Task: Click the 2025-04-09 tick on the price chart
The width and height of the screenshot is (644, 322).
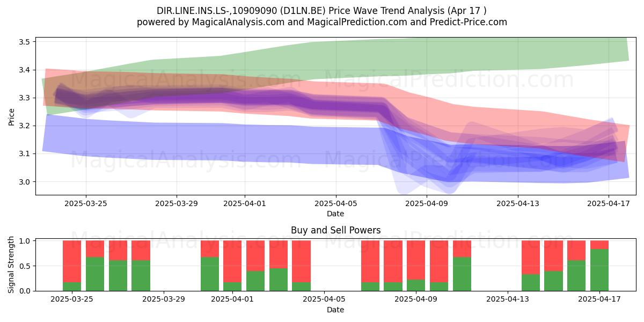Action: click(427, 203)
